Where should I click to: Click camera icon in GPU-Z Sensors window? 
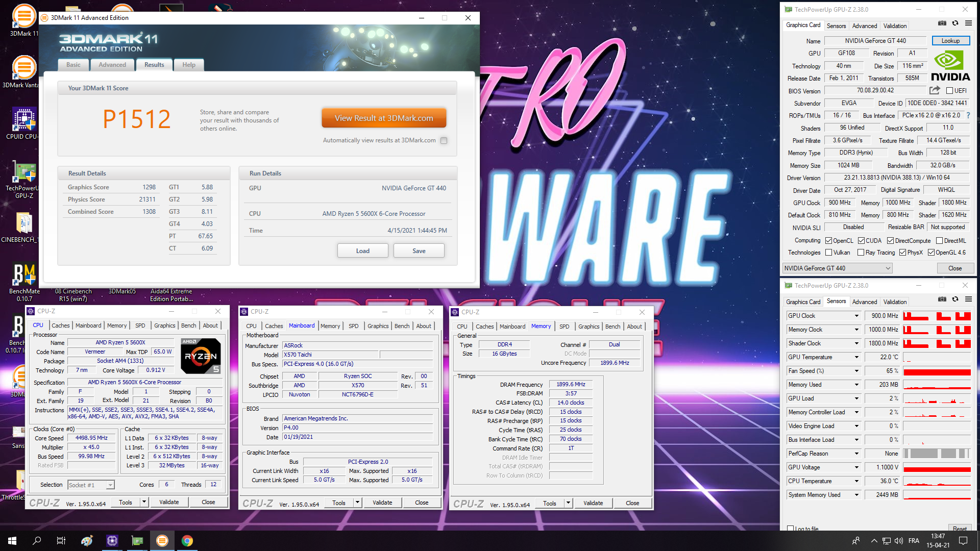pos(942,299)
